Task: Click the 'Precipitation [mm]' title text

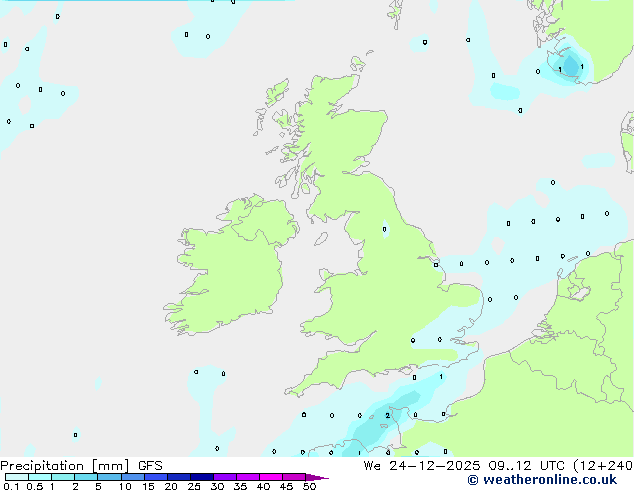Action: pyautogui.click(x=65, y=466)
